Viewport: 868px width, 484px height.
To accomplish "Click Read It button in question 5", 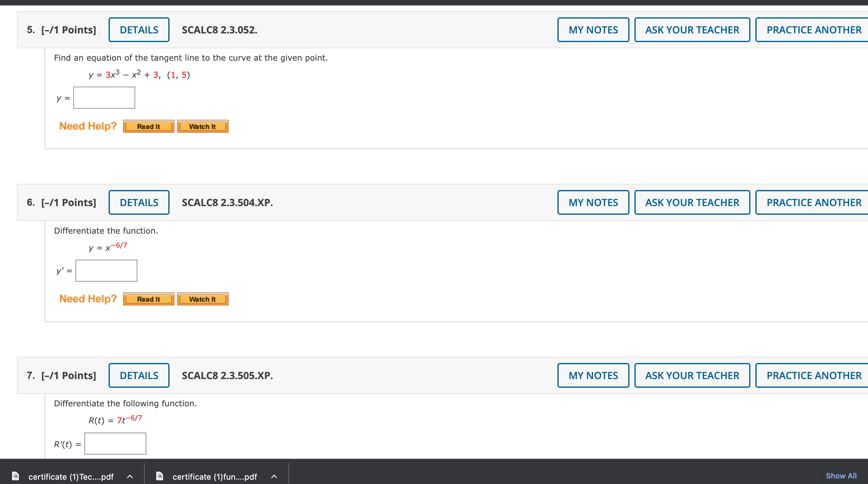I will 148,126.
